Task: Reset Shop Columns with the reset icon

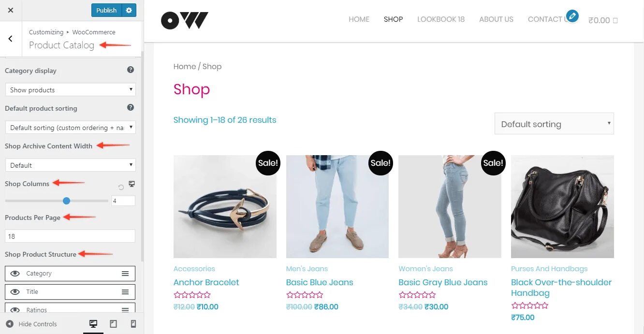Action: 121,188
